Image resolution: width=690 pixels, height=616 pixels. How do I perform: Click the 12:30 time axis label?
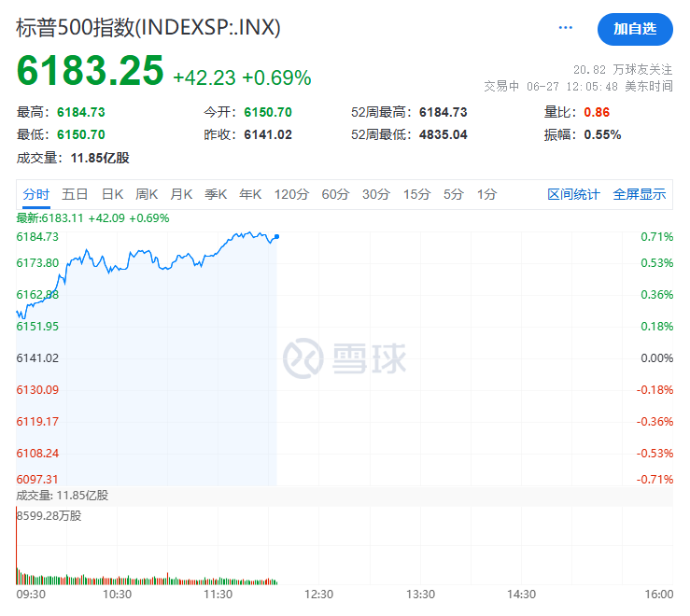pos(319,595)
